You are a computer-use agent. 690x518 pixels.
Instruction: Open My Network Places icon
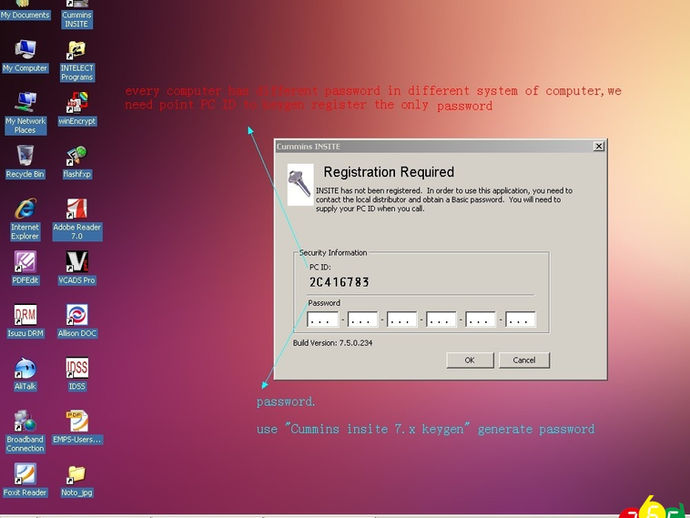(x=26, y=113)
